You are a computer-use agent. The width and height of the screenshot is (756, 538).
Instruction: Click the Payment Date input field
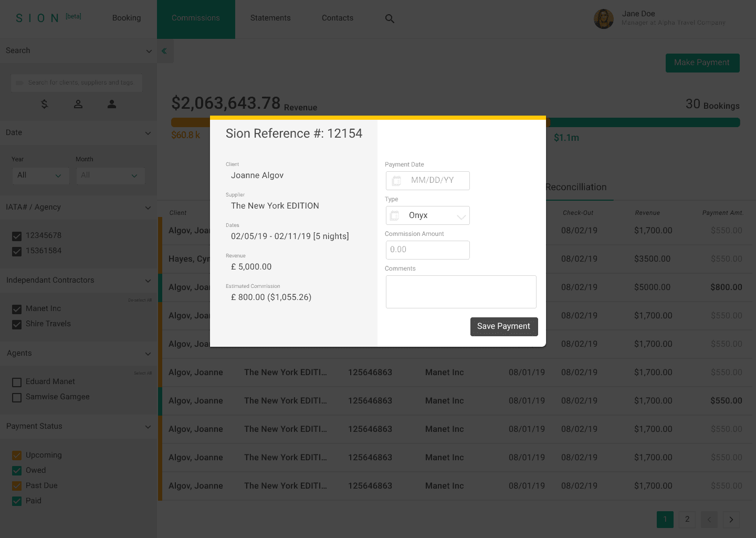(428, 181)
